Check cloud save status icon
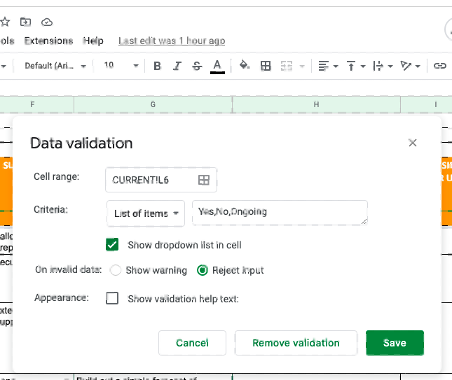 pyautogui.click(x=47, y=22)
